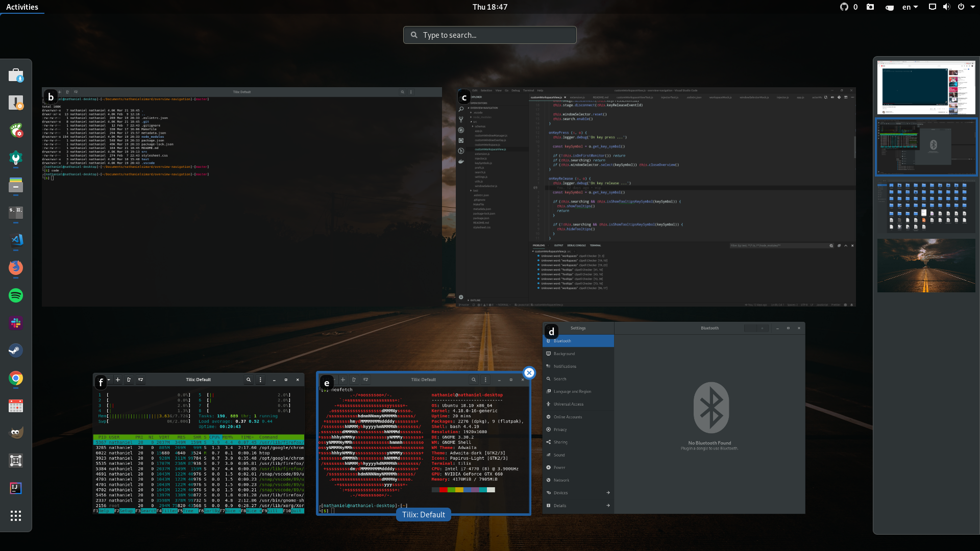Launch Slack from the dock
Screen dimensions: 980x551
[16, 323]
